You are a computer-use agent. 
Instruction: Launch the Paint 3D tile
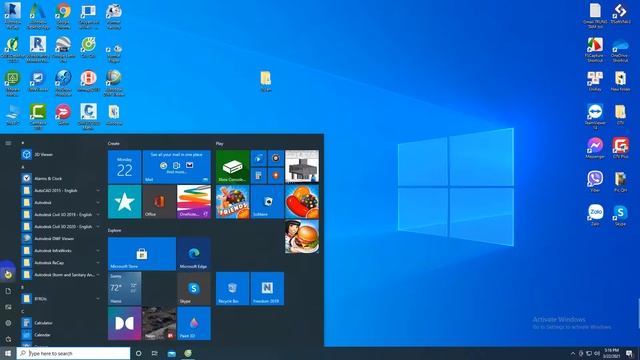click(194, 323)
